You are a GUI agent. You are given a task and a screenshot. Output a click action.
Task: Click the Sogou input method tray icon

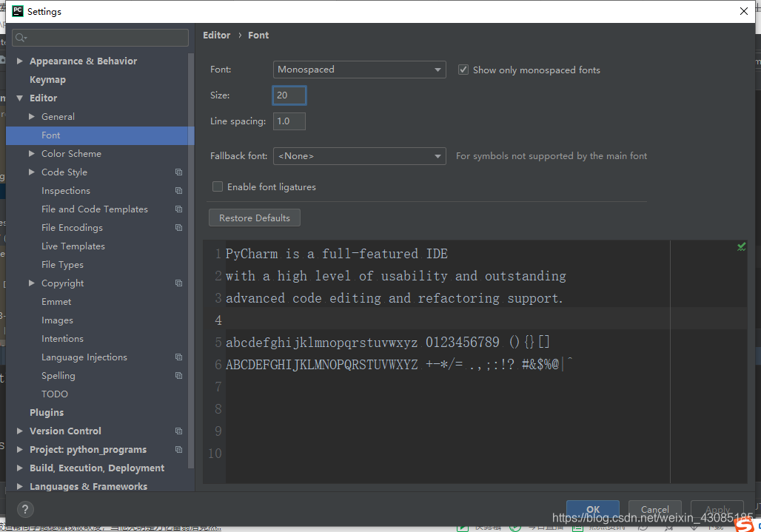(x=744, y=525)
